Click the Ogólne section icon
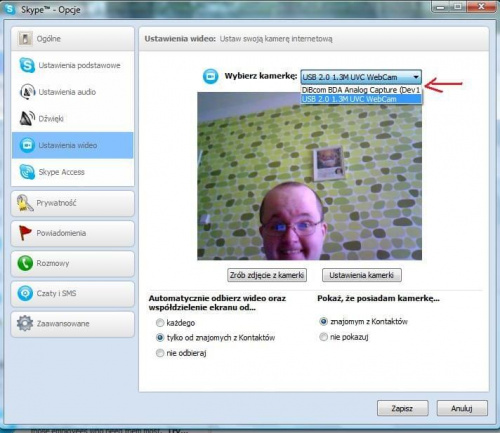This screenshot has width=500, height=433. [x=25, y=39]
